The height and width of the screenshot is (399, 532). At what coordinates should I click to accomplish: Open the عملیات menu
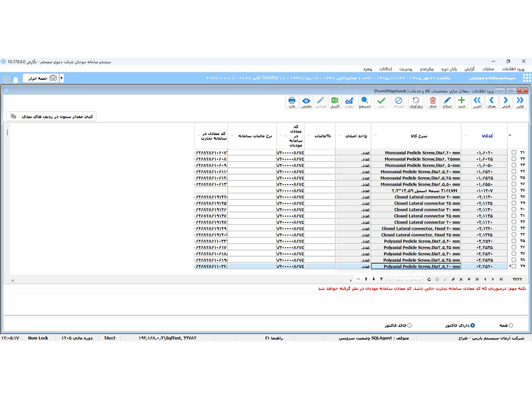coord(488,69)
